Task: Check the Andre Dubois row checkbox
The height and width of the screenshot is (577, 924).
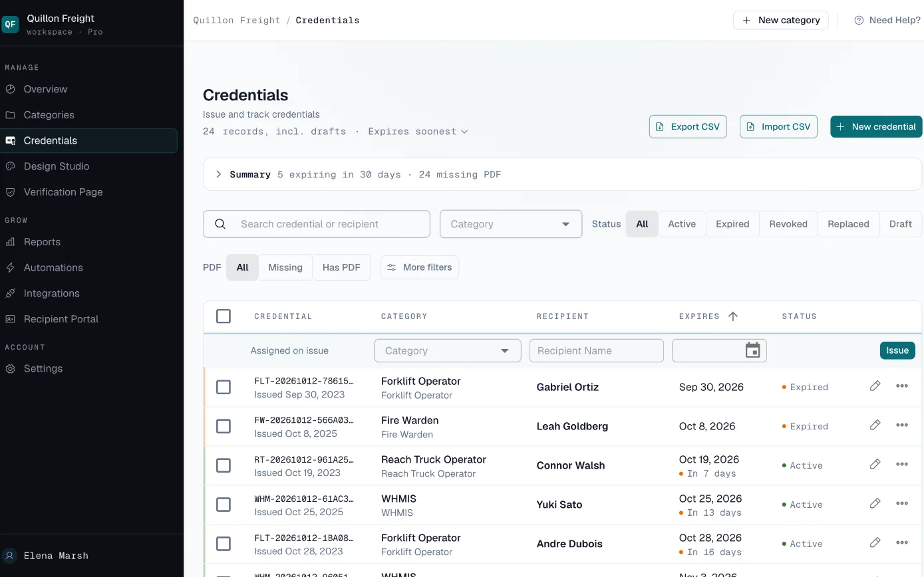Action: click(x=224, y=544)
